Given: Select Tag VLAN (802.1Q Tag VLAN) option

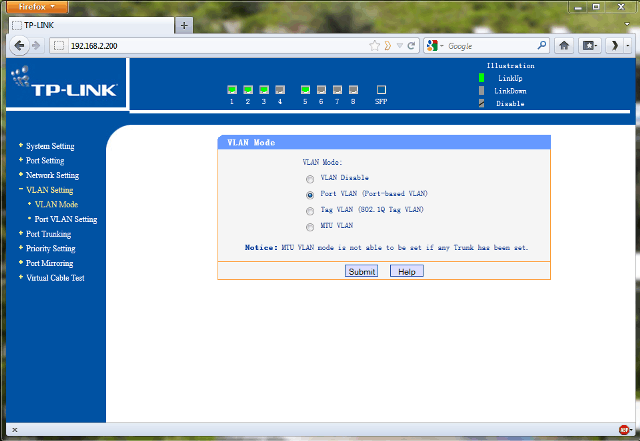Looking at the screenshot, I should pos(310,211).
